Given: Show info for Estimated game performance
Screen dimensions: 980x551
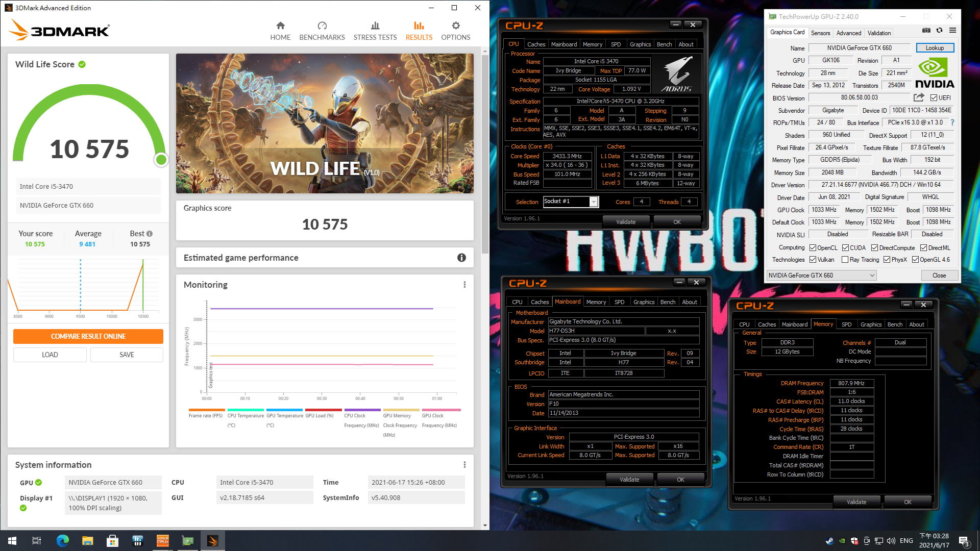Looking at the screenshot, I should point(461,258).
